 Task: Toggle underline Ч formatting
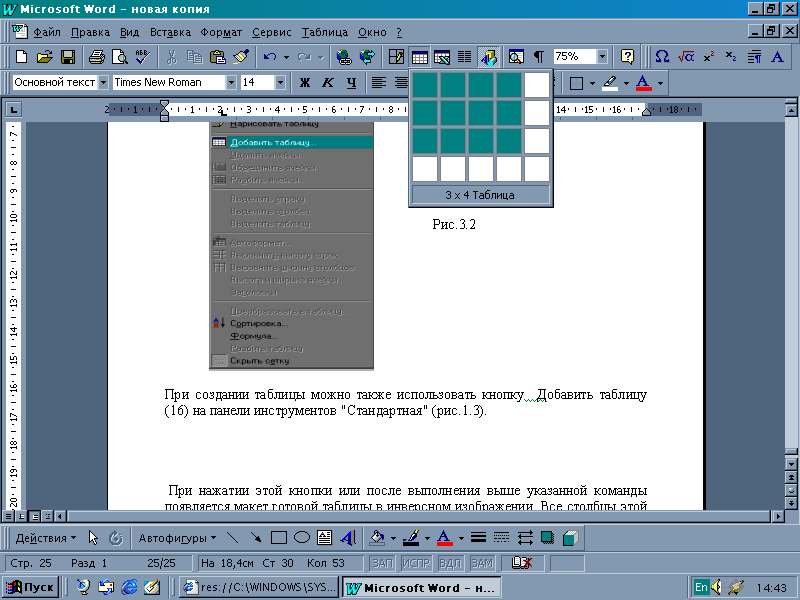[x=351, y=83]
